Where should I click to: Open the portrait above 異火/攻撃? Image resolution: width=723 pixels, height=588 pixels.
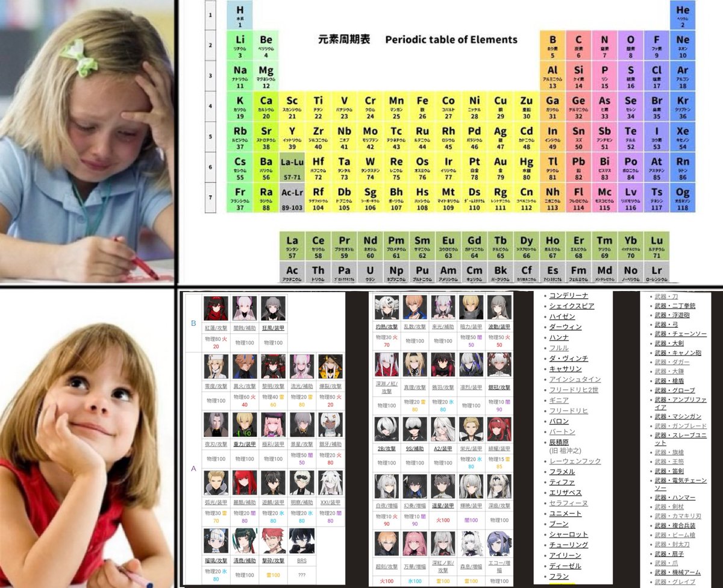click(244, 366)
